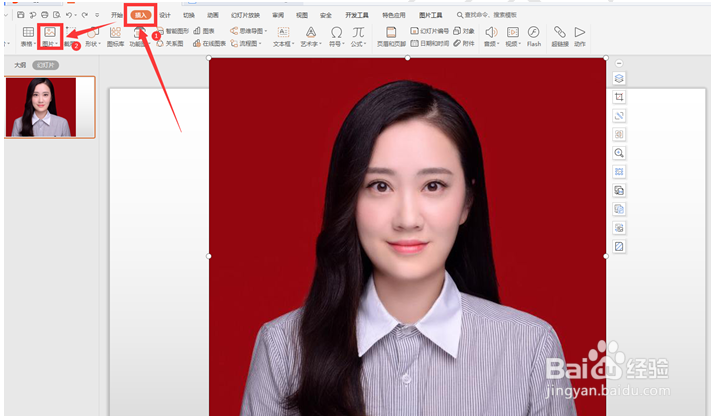Expand the 形状 dropdown arrow
711x416 pixels.
point(99,44)
